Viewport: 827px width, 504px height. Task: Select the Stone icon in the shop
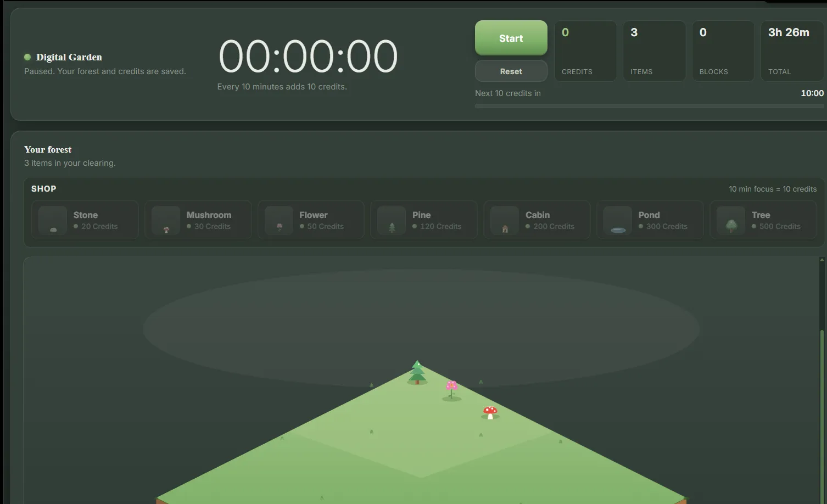coord(53,220)
